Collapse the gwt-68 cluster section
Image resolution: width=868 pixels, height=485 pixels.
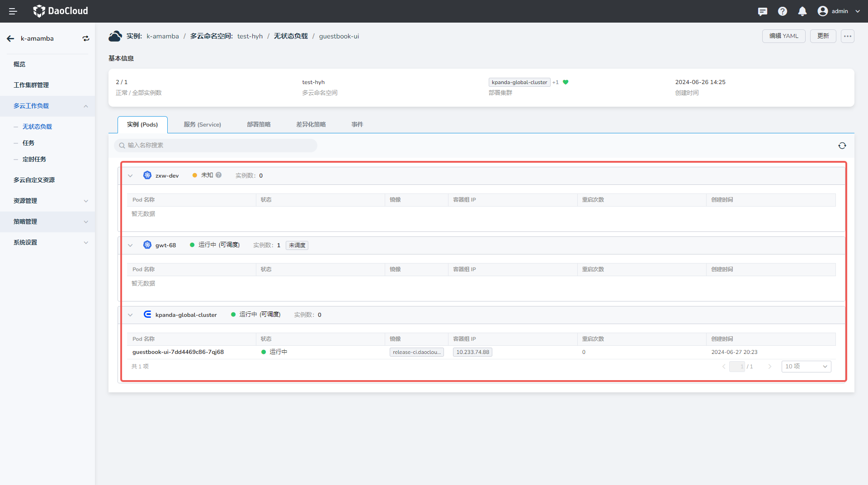tap(130, 245)
